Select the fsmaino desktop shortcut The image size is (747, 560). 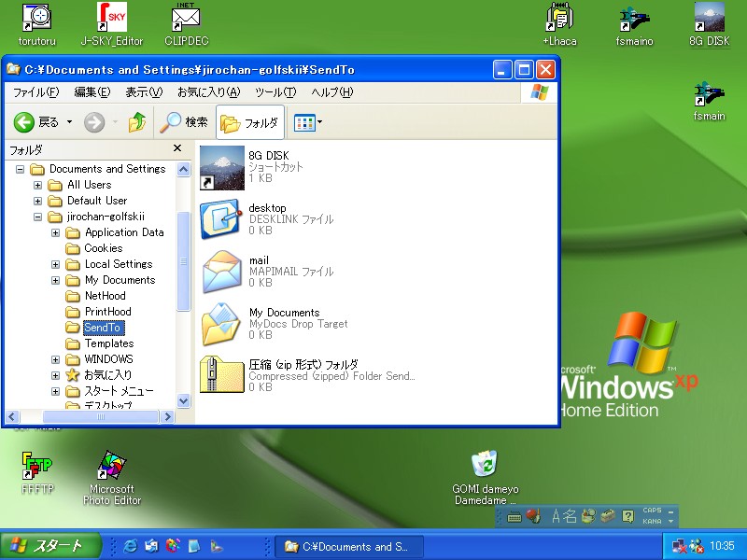[634, 25]
